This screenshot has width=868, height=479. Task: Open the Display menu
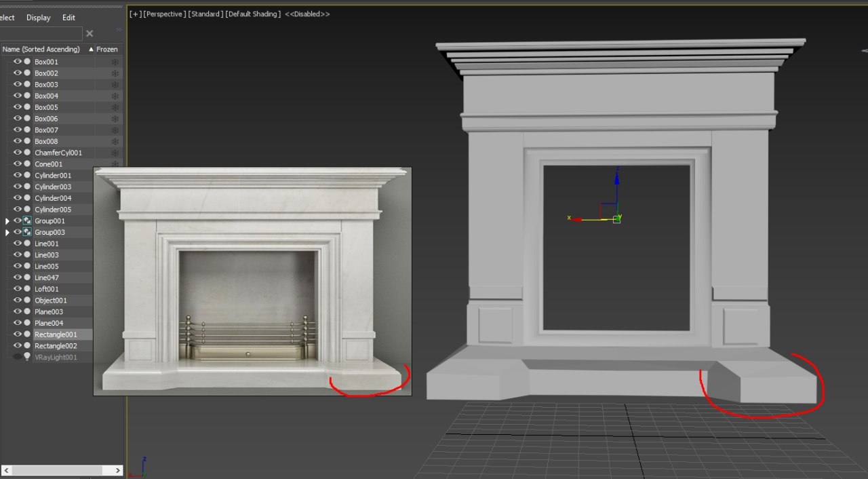click(39, 18)
